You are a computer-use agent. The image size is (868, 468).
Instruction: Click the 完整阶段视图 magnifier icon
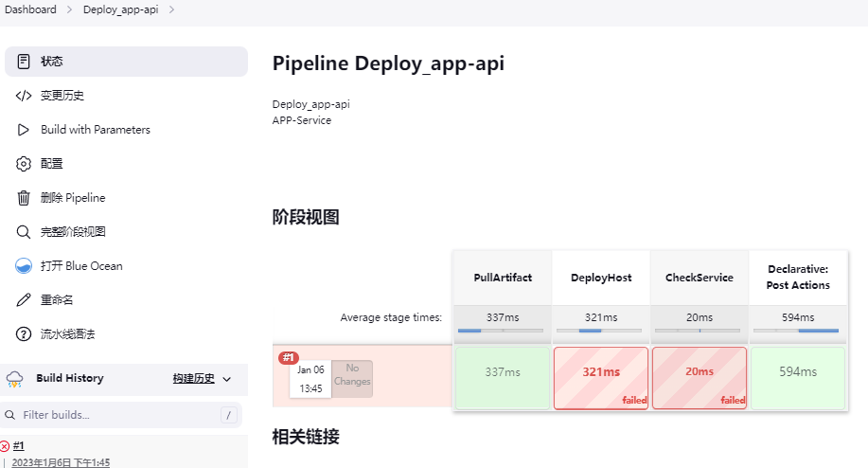tap(24, 232)
